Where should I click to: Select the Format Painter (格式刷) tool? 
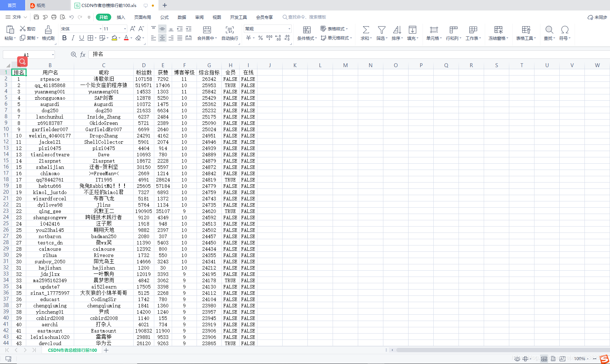tap(48, 33)
